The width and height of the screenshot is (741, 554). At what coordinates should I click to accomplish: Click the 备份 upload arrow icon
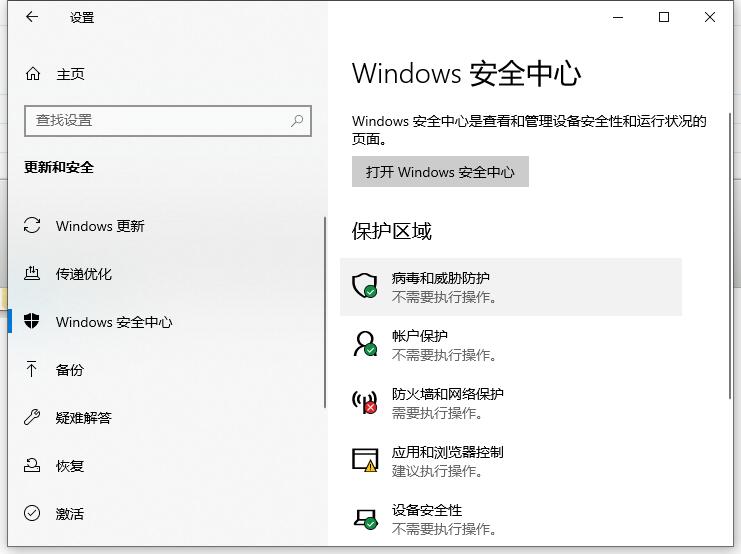click(x=32, y=369)
